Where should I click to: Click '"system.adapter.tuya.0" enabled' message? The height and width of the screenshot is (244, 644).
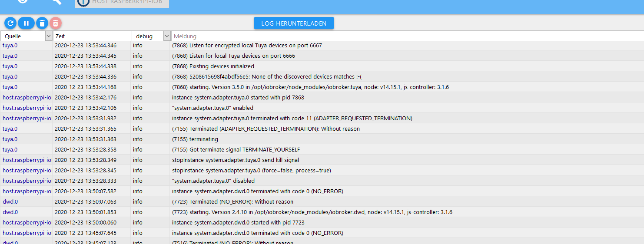tap(212, 108)
